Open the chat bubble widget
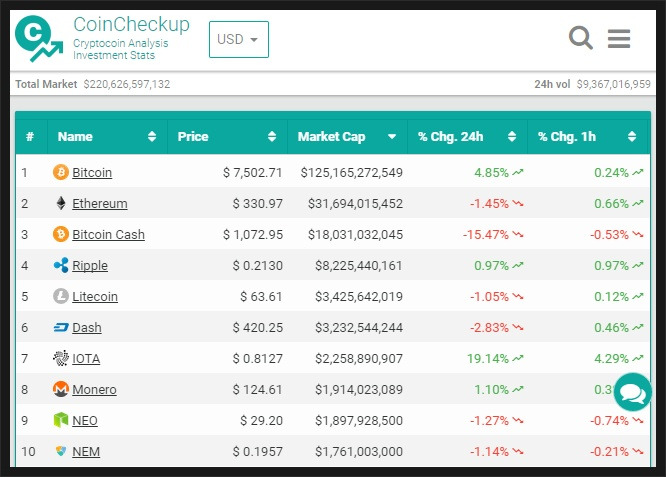 pyautogui.click(x=632, y=392)
